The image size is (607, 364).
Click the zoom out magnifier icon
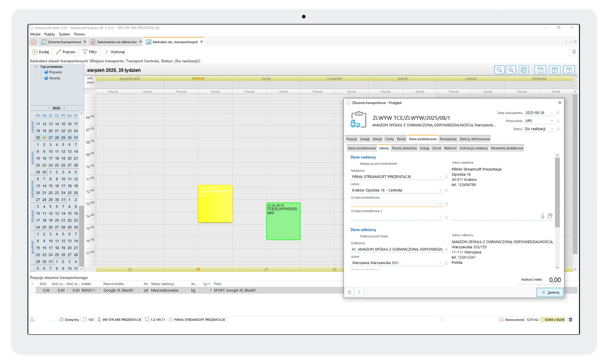click(x=499, y=70)
